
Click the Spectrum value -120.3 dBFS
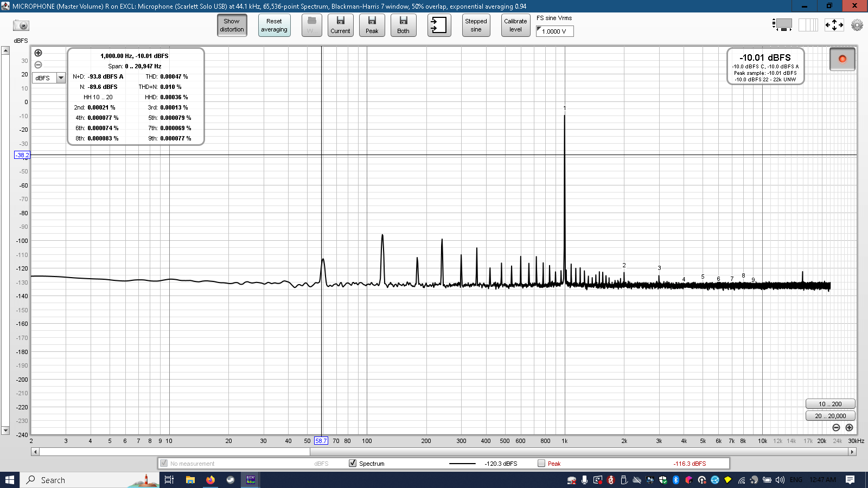tap(501, 464)
